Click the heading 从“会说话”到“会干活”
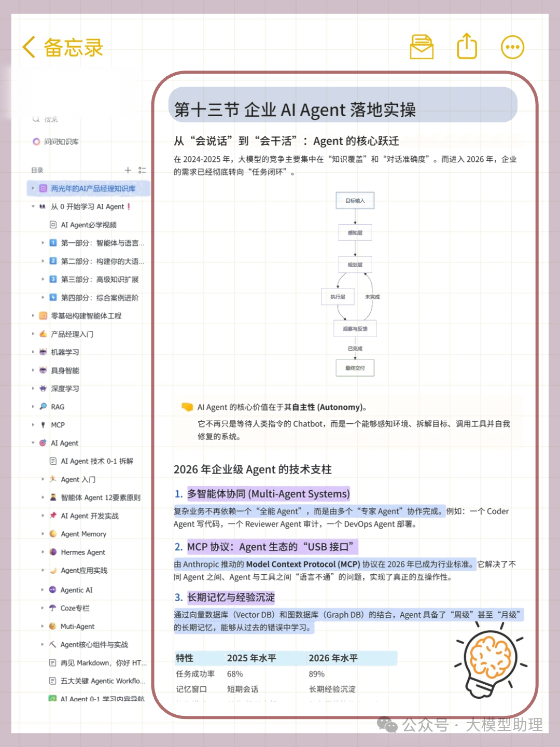 [x=286, y=141]
